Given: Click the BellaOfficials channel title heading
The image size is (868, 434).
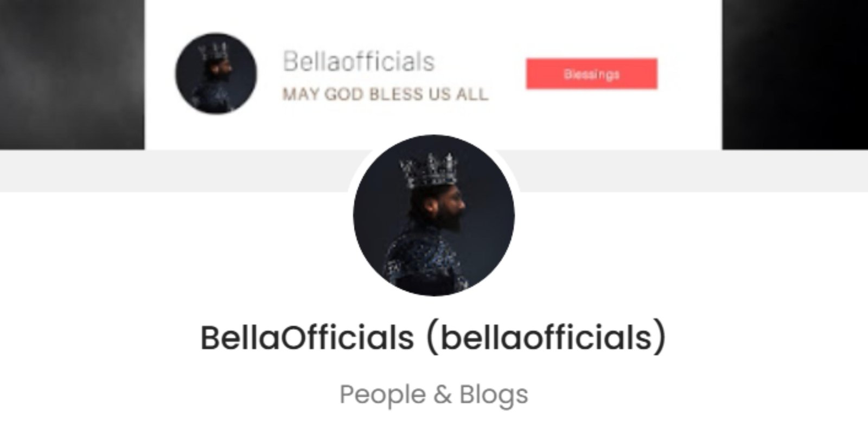Looking at the screenshot, I should click(x=433, y=337).
